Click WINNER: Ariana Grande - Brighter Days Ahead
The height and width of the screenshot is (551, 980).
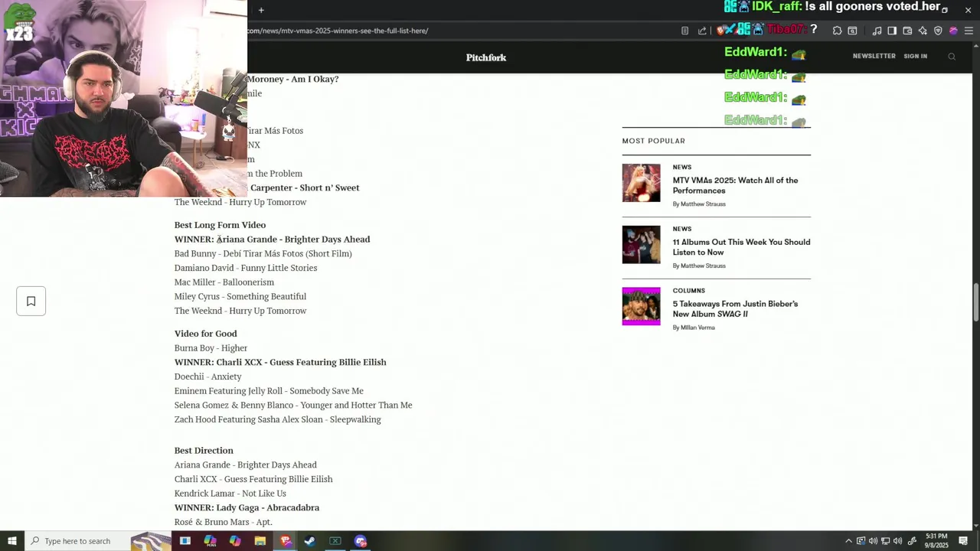(272, 240)
